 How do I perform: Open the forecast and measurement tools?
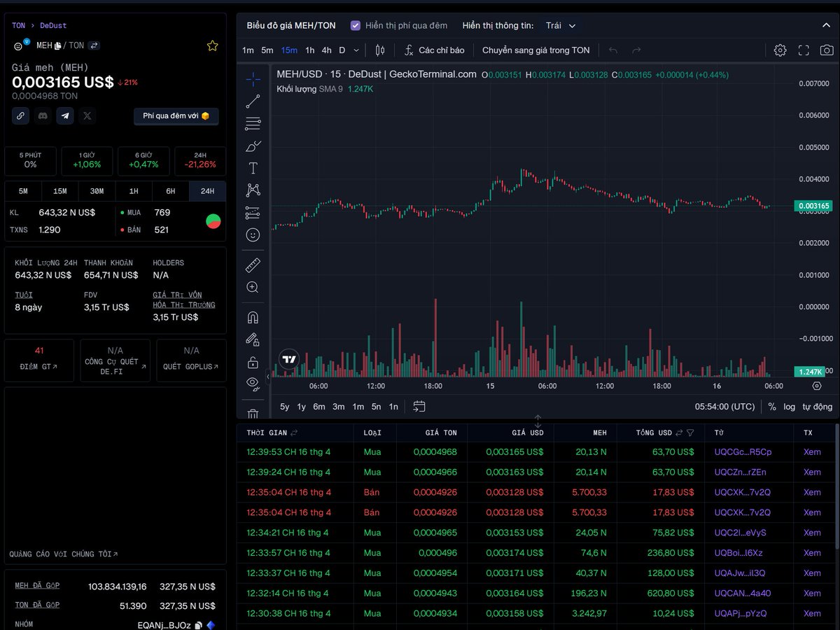(253, 213)
